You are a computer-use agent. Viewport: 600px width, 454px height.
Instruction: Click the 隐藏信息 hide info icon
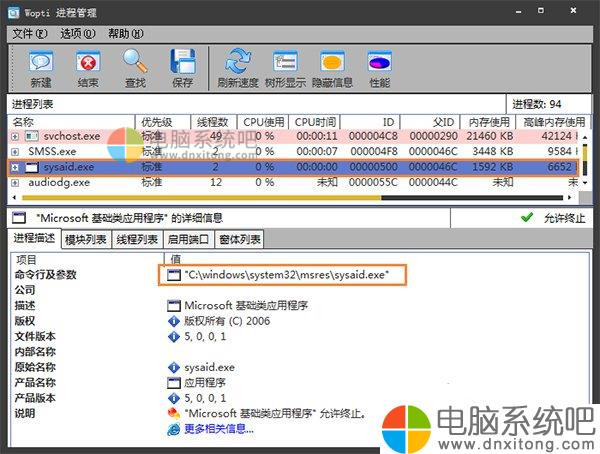point(332,62)
